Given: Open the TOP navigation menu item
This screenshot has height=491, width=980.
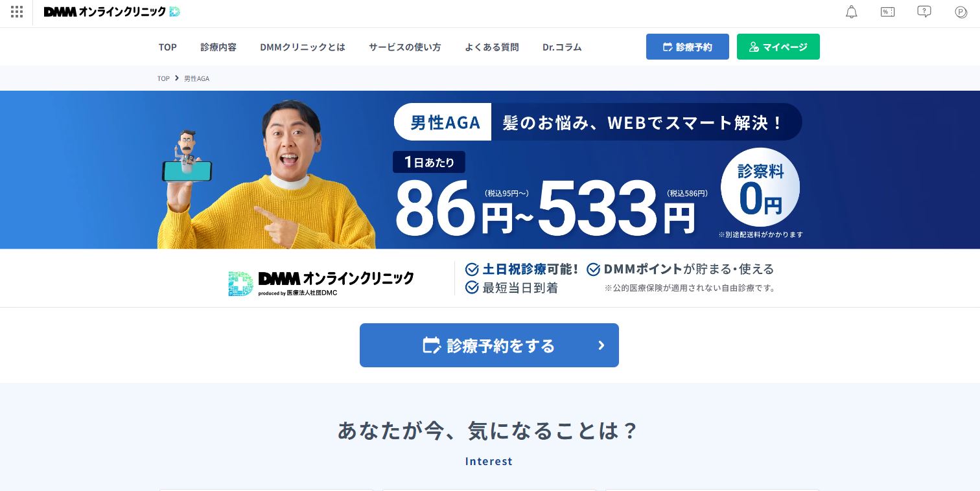Looking at the screenshot, I should click(x=168, y=47).
